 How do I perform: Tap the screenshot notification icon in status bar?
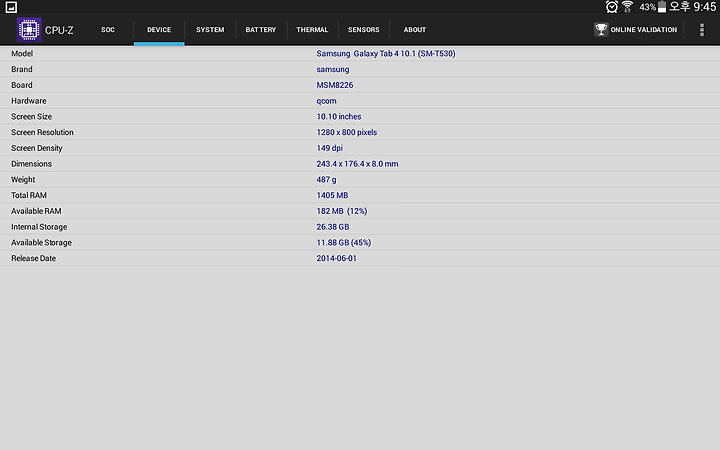click(x=11, y=7)
